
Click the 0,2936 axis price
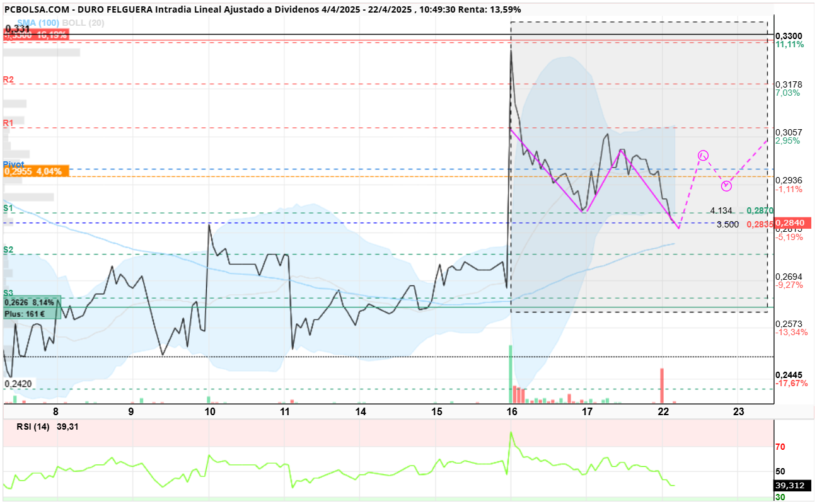point(789,180)
